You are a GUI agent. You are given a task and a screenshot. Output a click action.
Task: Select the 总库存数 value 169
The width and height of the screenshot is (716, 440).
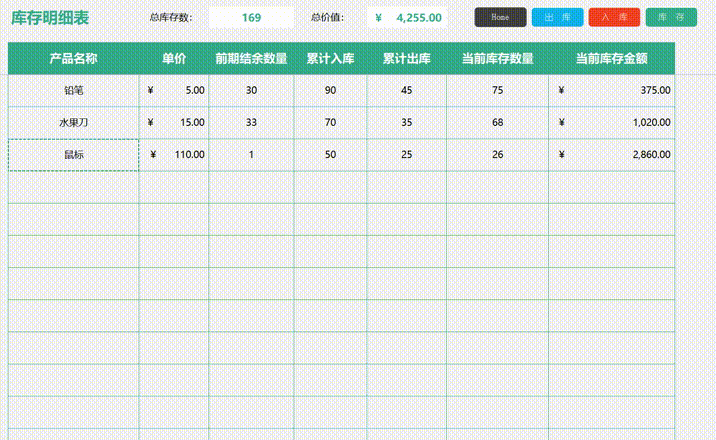coord(251,18)
